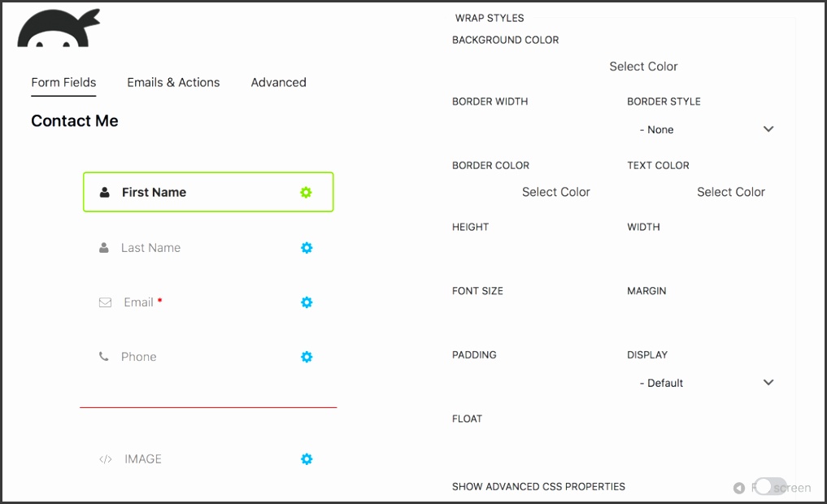827x504 pixels.
Task: Open settings gear for Email field
Action: point(307,302)
